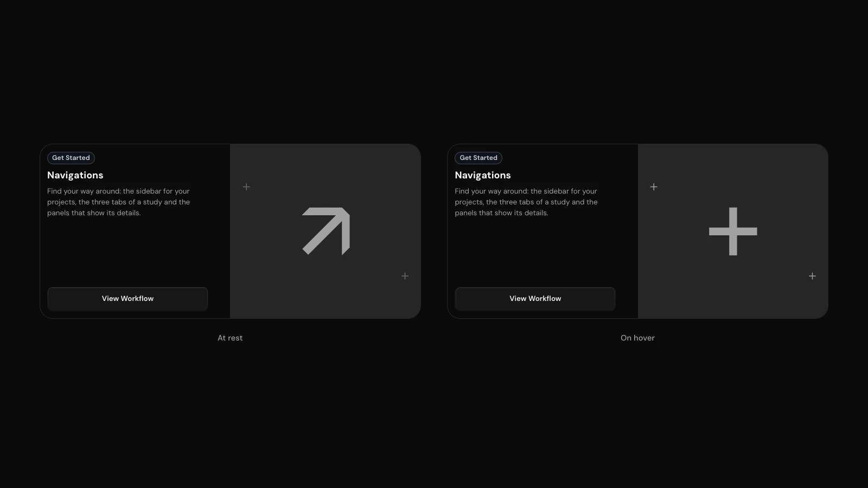The height and width of the screenshot is (488, 868).
Task: Click the small lower-right plus mark in the On hover card
Action: coord(812,276)
